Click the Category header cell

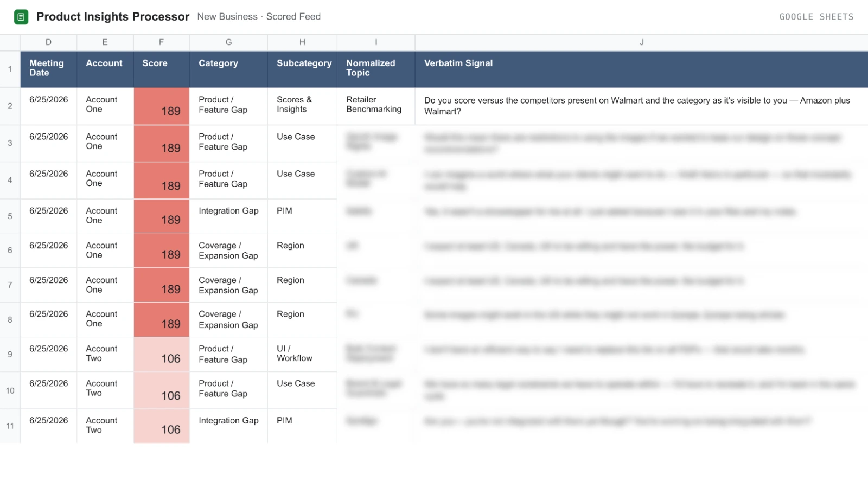point(229,69)
